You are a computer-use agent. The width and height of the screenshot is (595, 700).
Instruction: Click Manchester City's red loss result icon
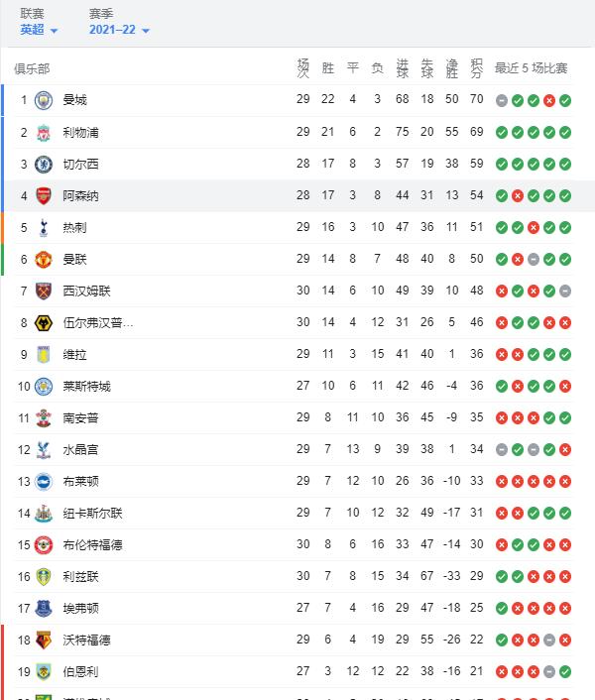[x=549, y=100]
